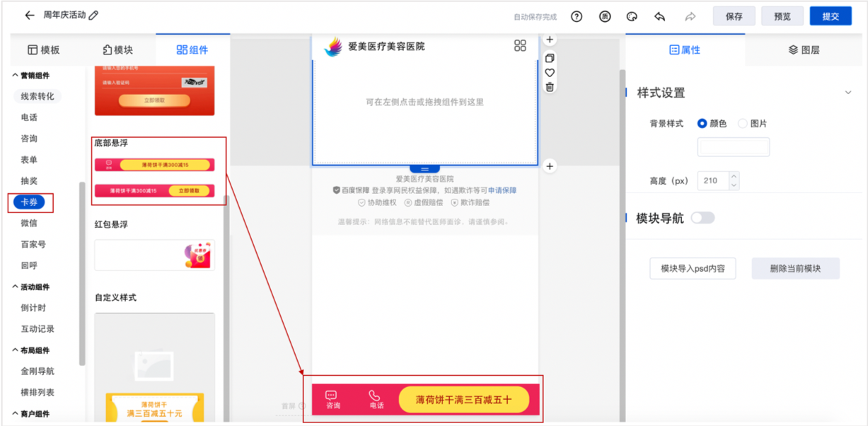The height and width of the screenshot is (426, 868).
Task: Open the background color swatch box
Action: [x=733, y=147]
